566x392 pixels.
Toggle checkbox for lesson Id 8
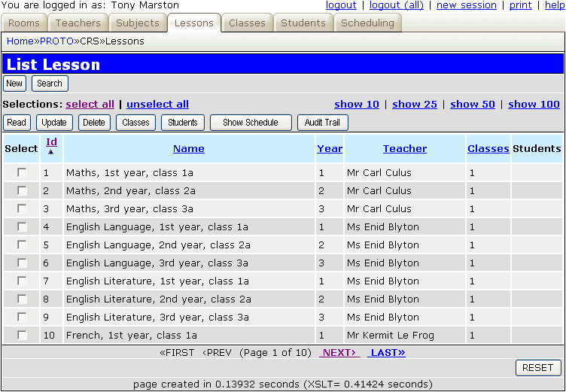pos(22,299)
